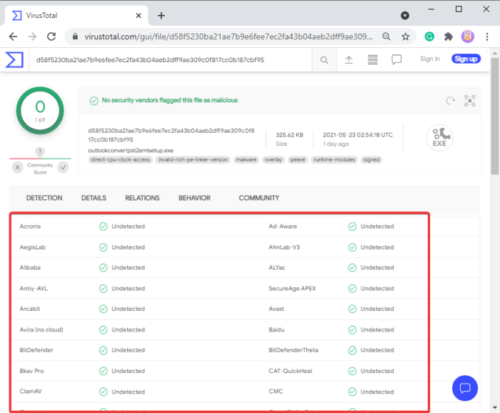The height and width of the screenshot is (413, 500).
Task: Vote harmless with community check button
Action: point(63,167)
